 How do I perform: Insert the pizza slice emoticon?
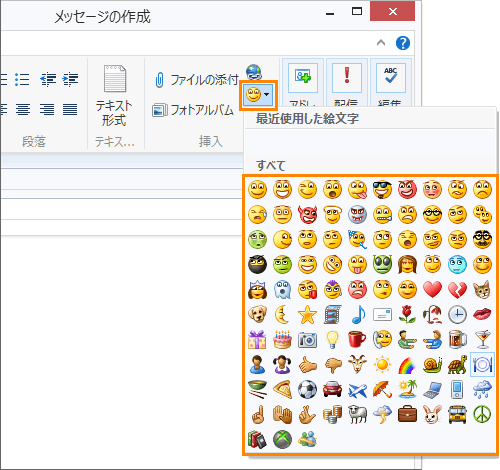pyautogui.click(x=282, y=389)
